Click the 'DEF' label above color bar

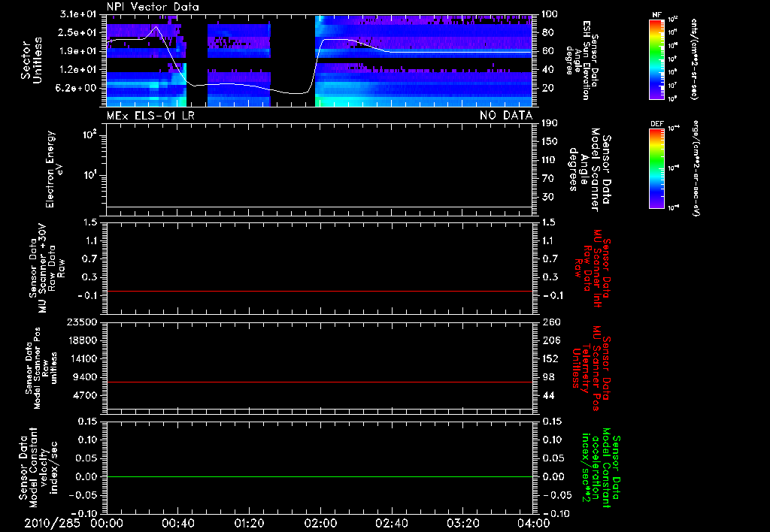coord(657,124)
